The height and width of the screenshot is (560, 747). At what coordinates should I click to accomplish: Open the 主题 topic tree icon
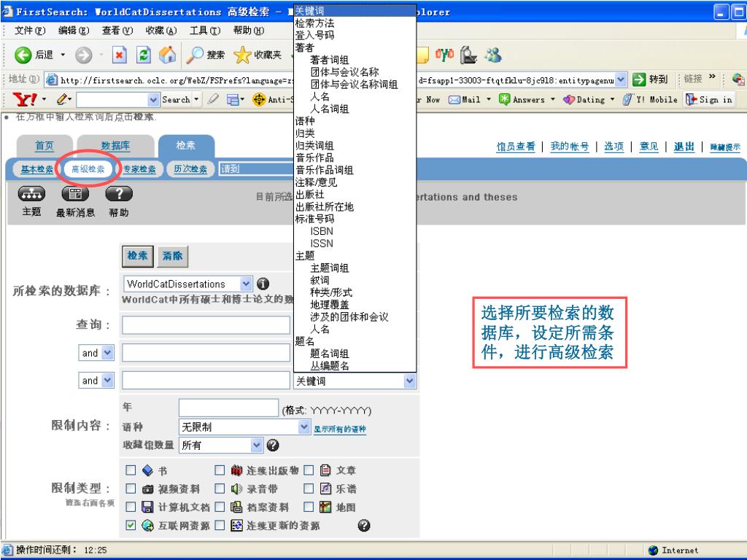[31, 194]
